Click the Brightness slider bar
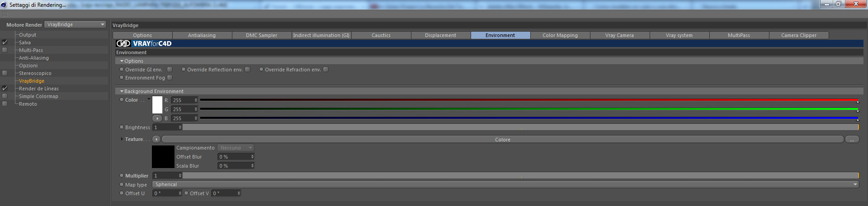The height and width of the screenshot is (206, 868). 521,127
